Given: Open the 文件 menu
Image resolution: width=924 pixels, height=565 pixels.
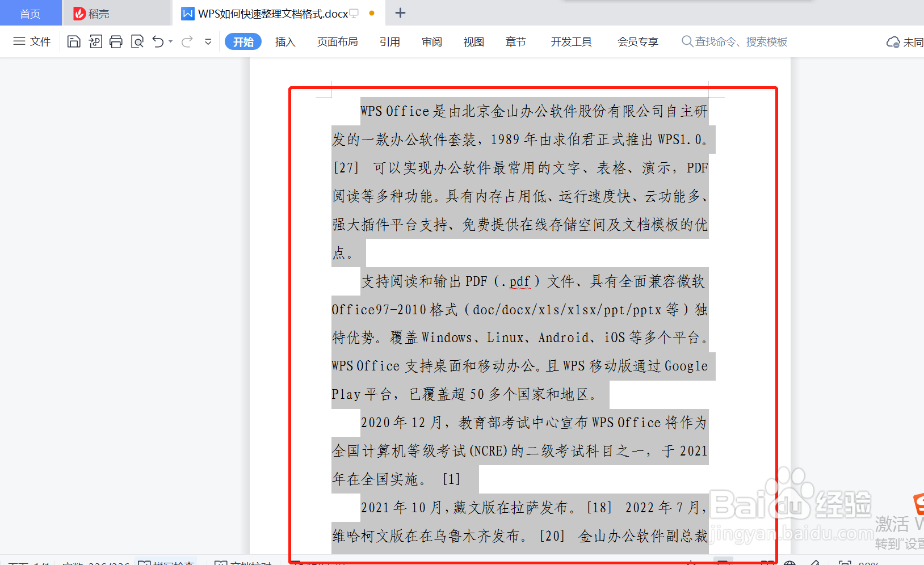Looking at the screenshot, I should 32,41.
